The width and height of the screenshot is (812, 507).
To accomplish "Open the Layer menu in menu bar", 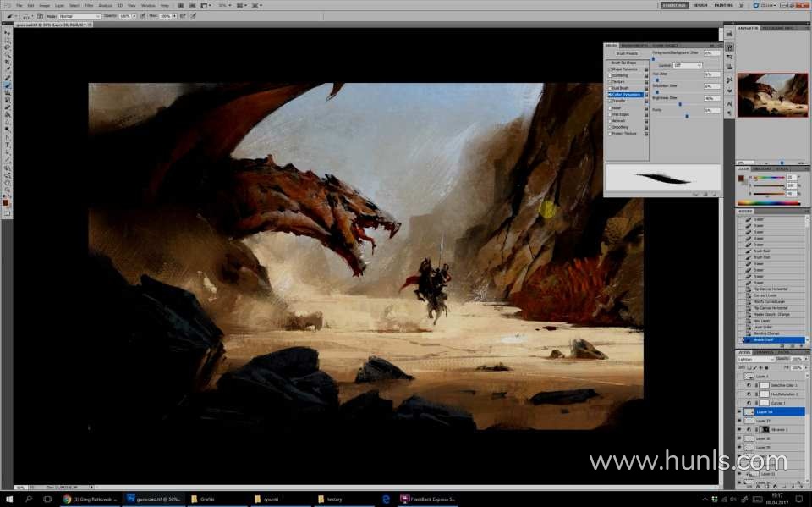I will pyautogui.click(x=60, y=5).
